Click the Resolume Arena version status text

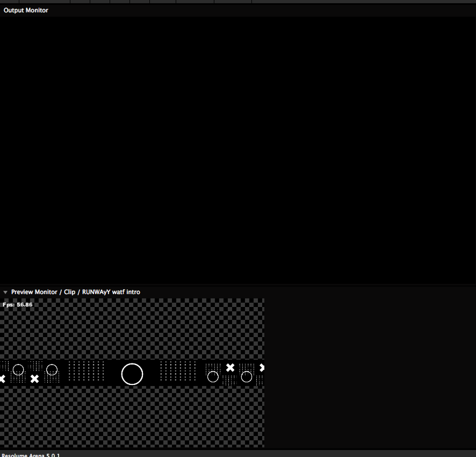tap(31, 455)
